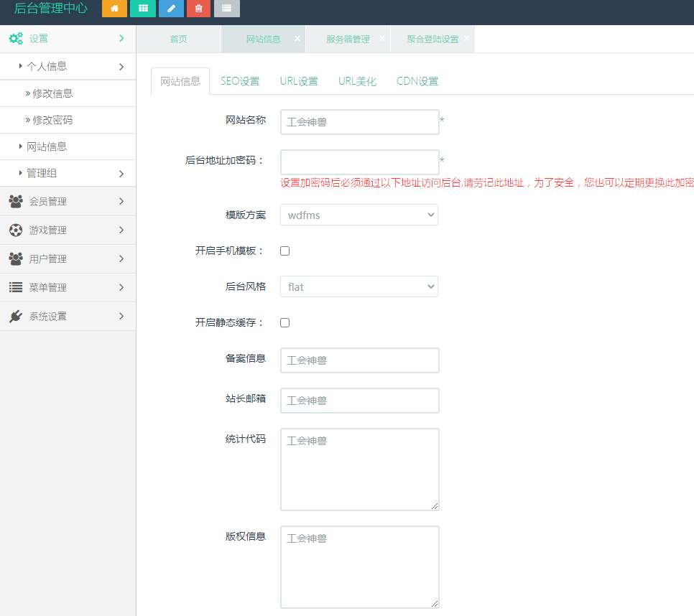The height and width of the screenshot is (616, 694).
Task: Switch to the SEO设置 tab
Action: tap(240, 81)
